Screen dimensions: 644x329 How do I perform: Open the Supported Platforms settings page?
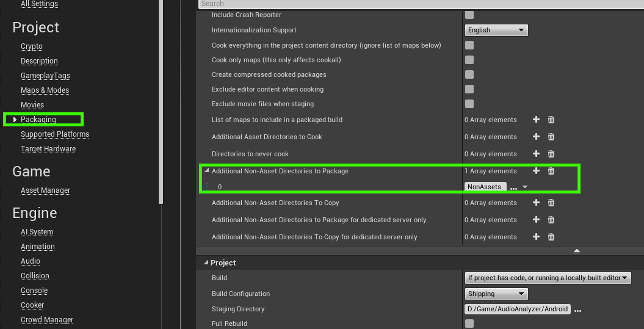point(55,134)
